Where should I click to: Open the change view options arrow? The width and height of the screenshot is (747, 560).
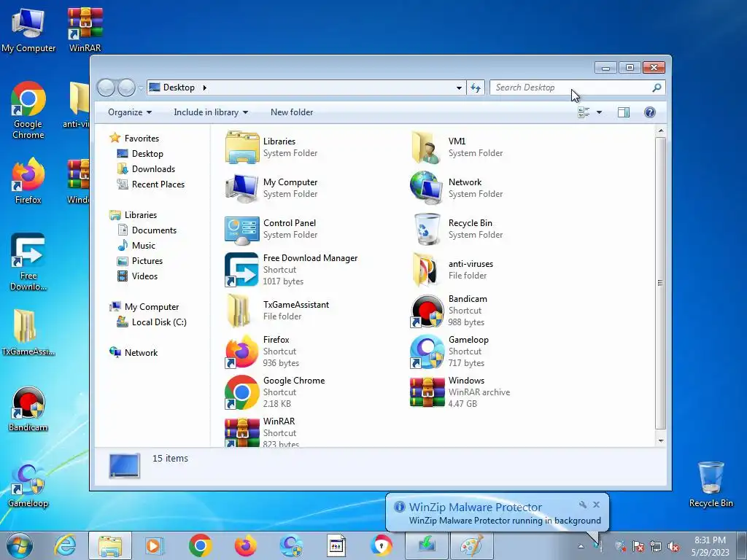(600, 112)
